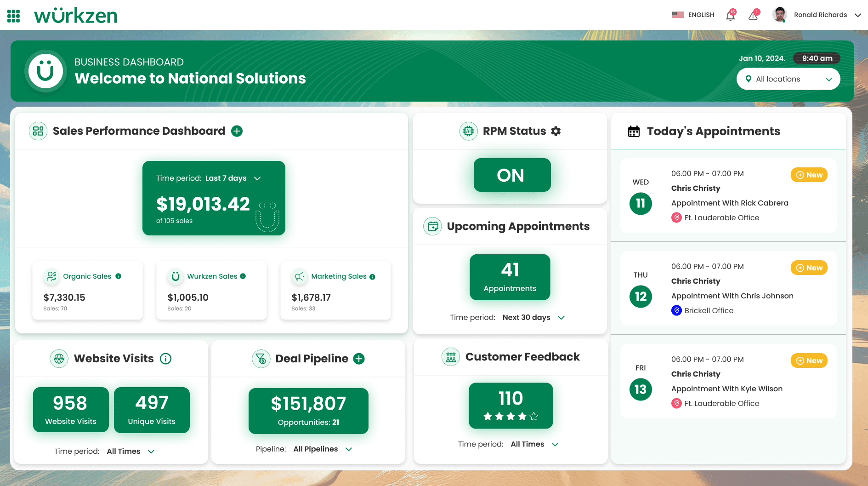The width and height of the screenshot is (868, 486).
Task: Open the $151,807 opportunities card
Action: 308,411
